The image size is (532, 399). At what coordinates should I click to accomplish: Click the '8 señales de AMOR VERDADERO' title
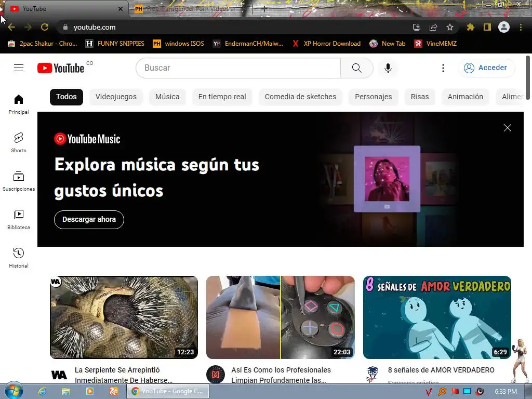click(441, 370)
